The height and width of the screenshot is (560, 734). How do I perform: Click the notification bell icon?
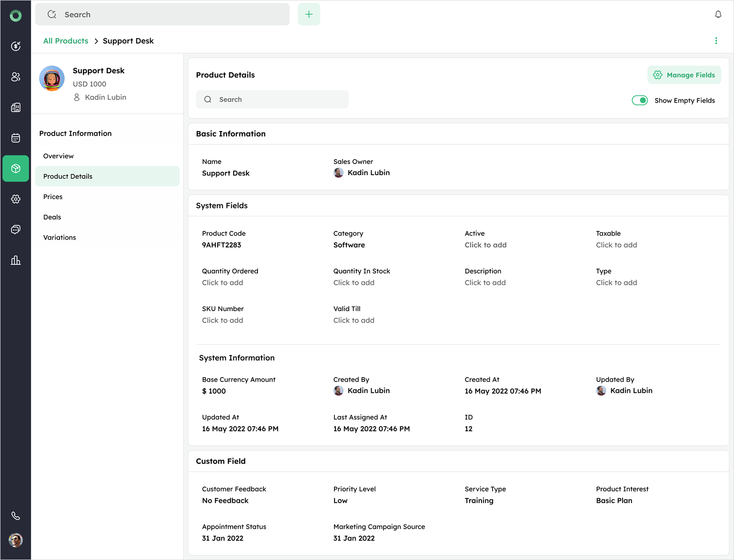[x=718, y=15]
